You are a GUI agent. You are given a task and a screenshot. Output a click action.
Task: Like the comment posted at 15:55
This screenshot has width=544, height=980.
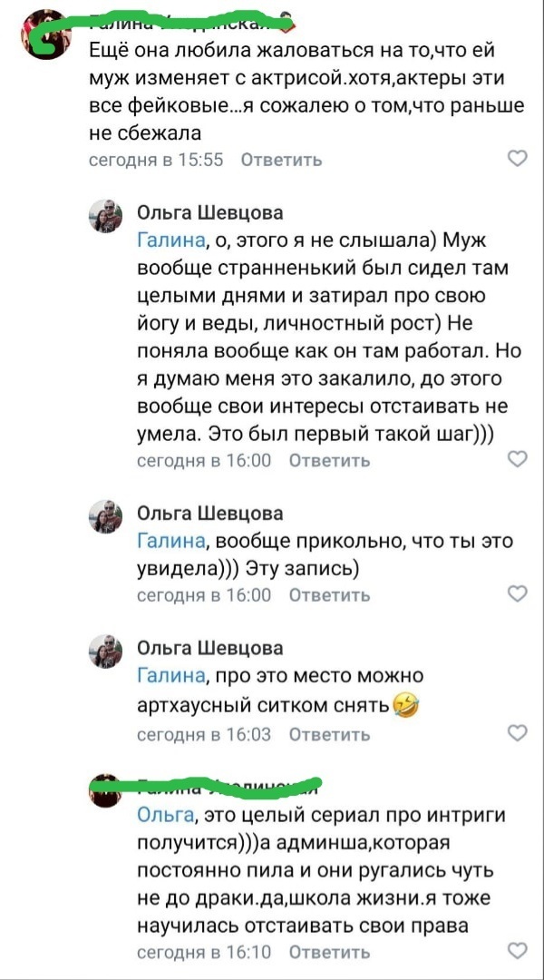[517, 159]
